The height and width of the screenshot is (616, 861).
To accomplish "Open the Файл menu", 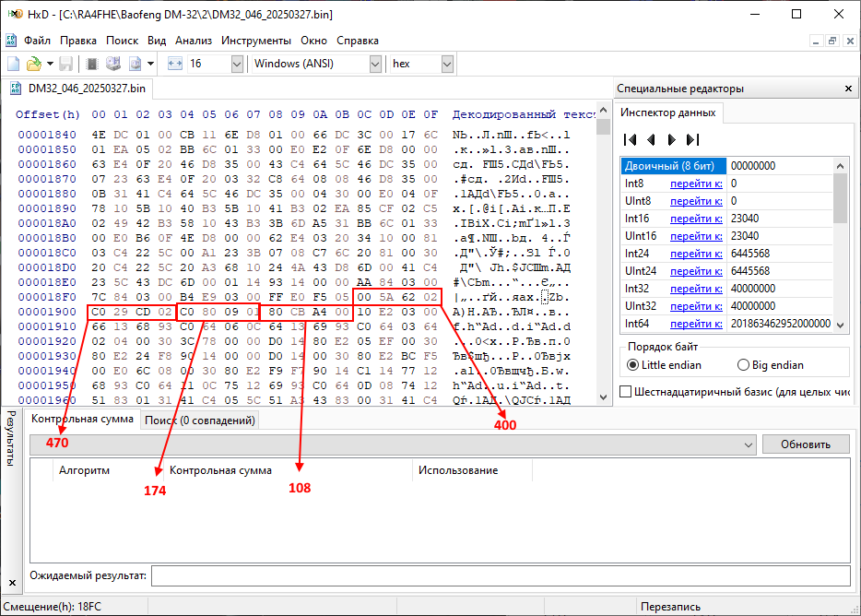I will [38, 41].
